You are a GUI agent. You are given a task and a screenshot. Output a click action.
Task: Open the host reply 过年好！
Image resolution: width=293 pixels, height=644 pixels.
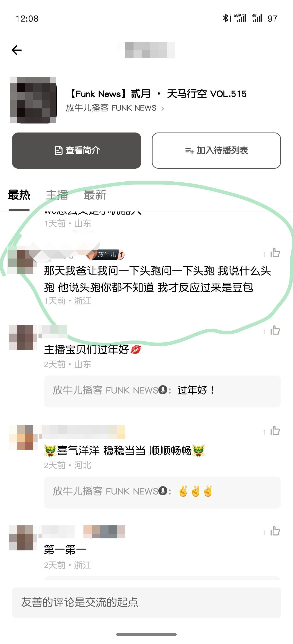coord(162,391)
